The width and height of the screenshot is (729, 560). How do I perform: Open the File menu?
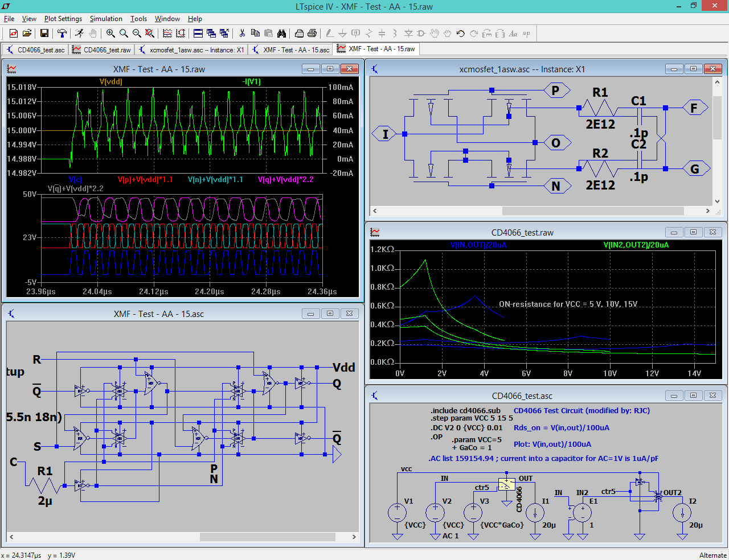(9, 19)
